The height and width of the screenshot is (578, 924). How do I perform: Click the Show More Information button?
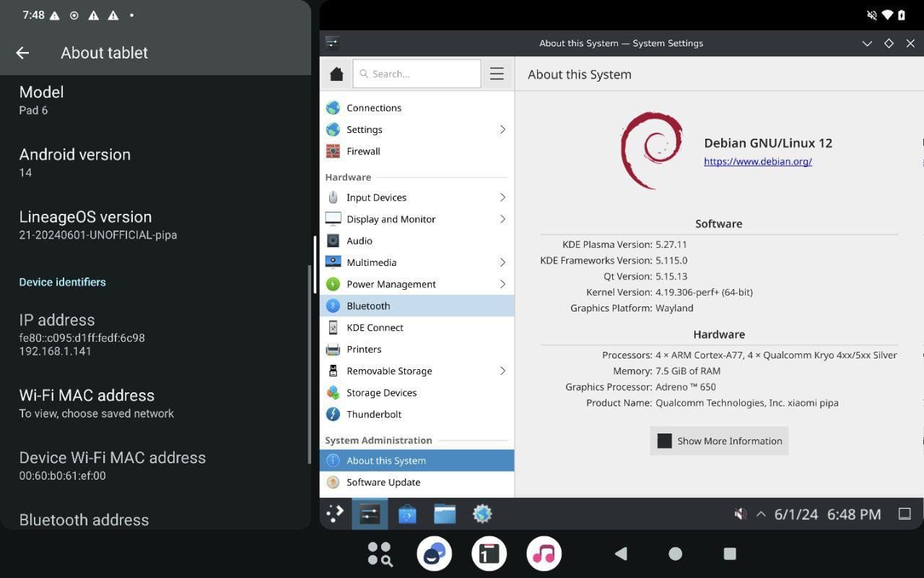click(718, 441)
